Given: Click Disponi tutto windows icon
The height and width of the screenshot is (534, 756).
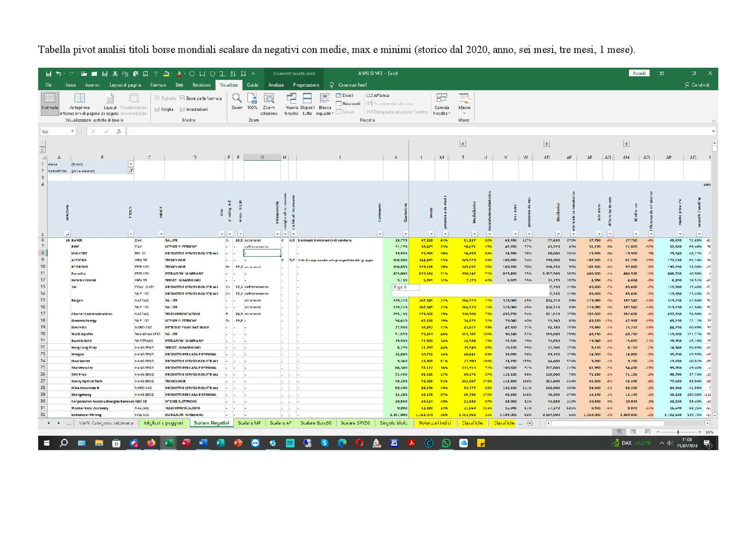Looking at the screenshot, I should pos(307,104).
